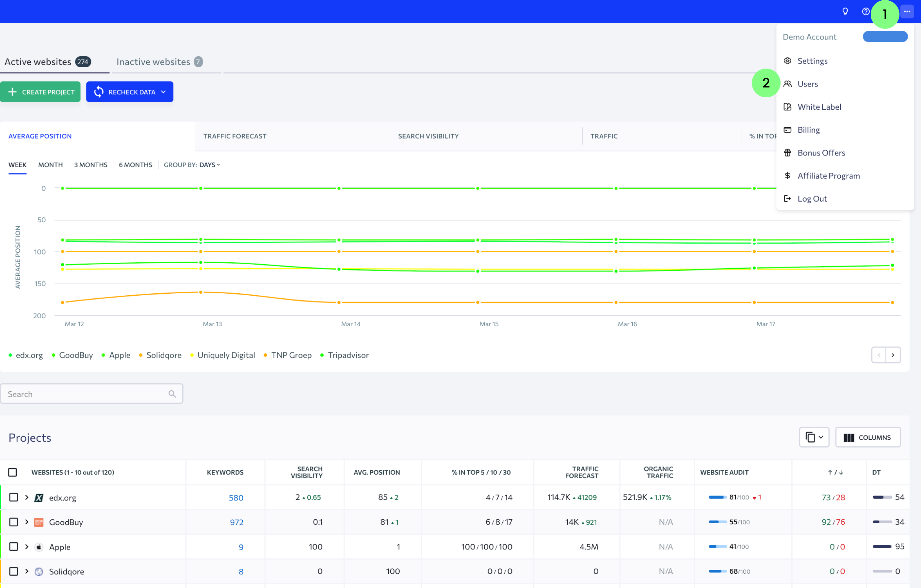Viewport: 921px width, 588px height.
Task: Select the Week time range
Action: point(17,165)
